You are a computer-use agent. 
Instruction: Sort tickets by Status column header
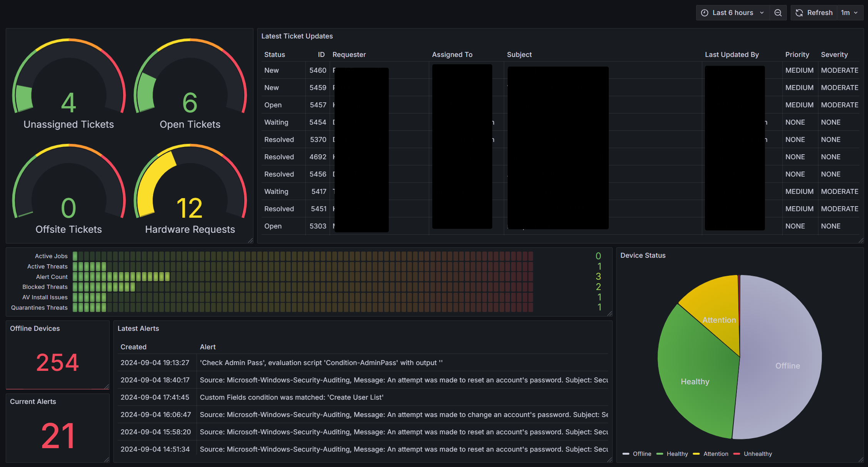tap(275, 55)
